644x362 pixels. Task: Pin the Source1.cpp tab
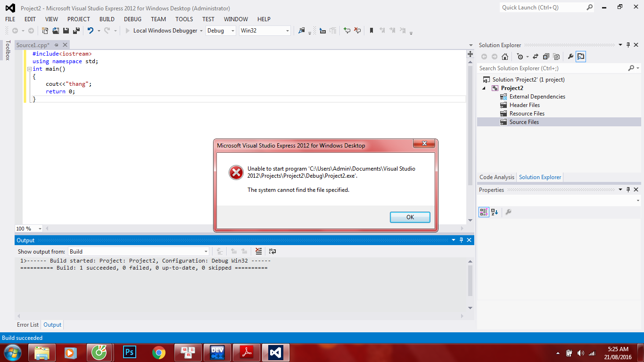coord(57,45)
